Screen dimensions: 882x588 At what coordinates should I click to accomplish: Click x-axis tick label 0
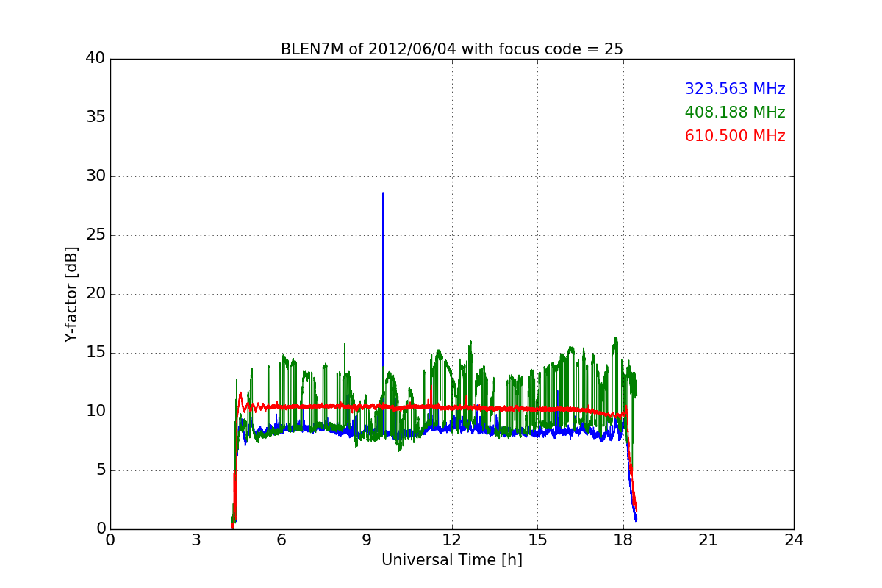point(110,540)
